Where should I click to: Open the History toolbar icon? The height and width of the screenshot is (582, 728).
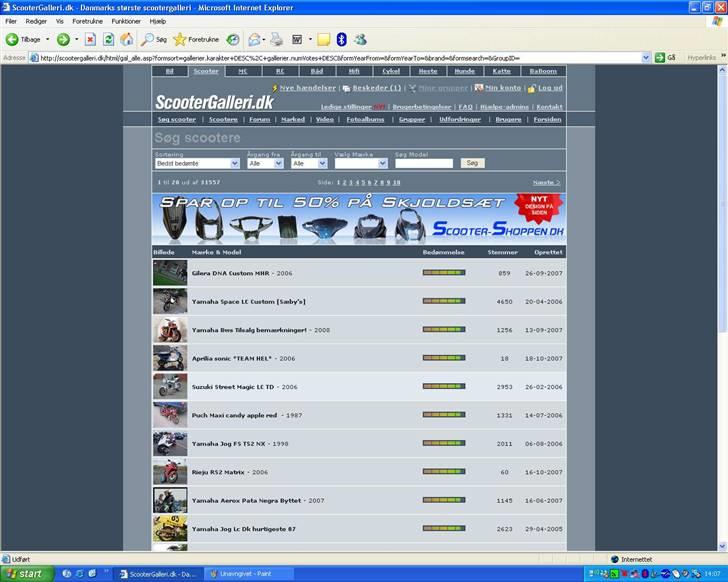[232, 40]
